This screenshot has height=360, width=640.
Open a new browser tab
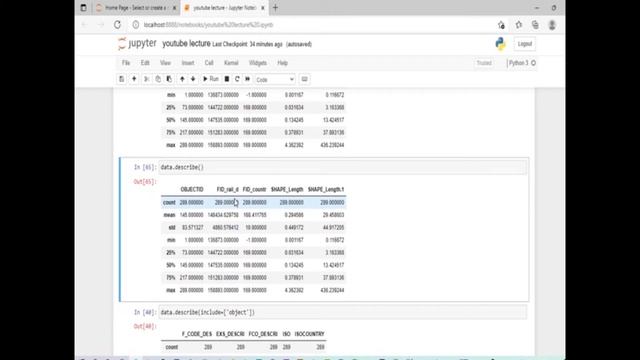point(275,8)
